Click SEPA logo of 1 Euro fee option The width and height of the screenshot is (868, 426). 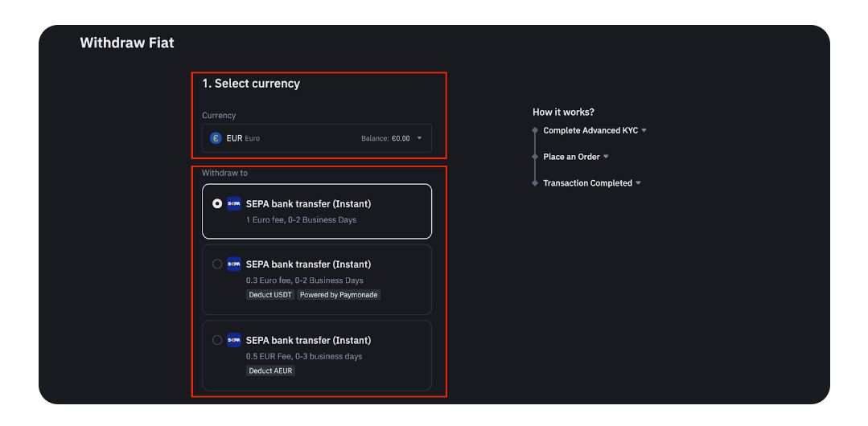pyautogui.click(x=234, y=203)
